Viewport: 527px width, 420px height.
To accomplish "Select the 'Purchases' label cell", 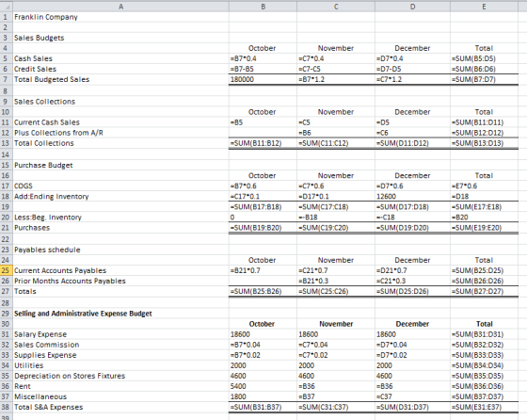I will point(121,228).
